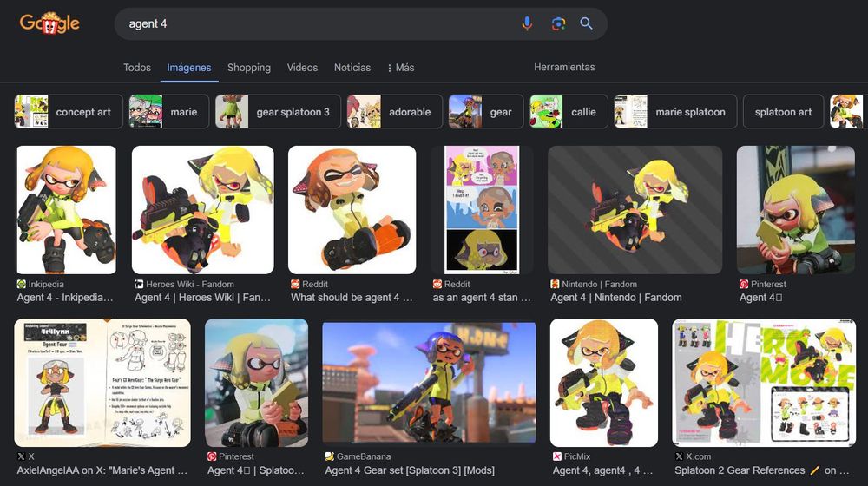
Task: Open the 'Agent 4 | Splatoo...' Pinterest image
Action: pyautogui.click(x=256, y=383)
